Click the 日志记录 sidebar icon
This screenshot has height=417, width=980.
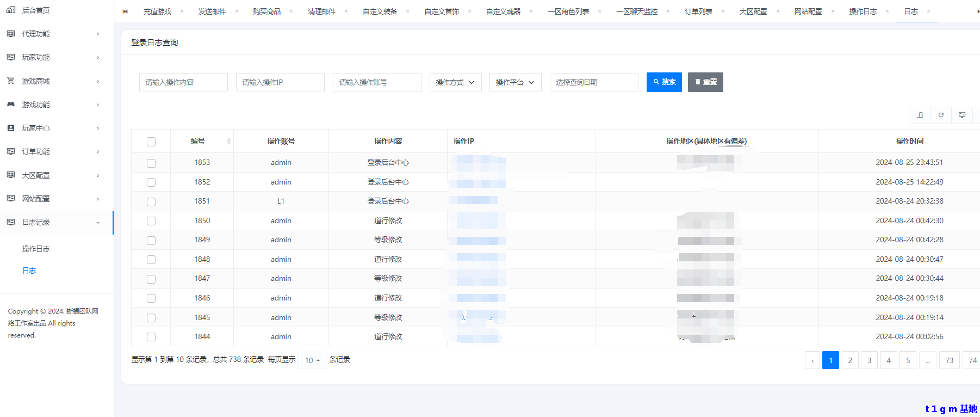11,222
